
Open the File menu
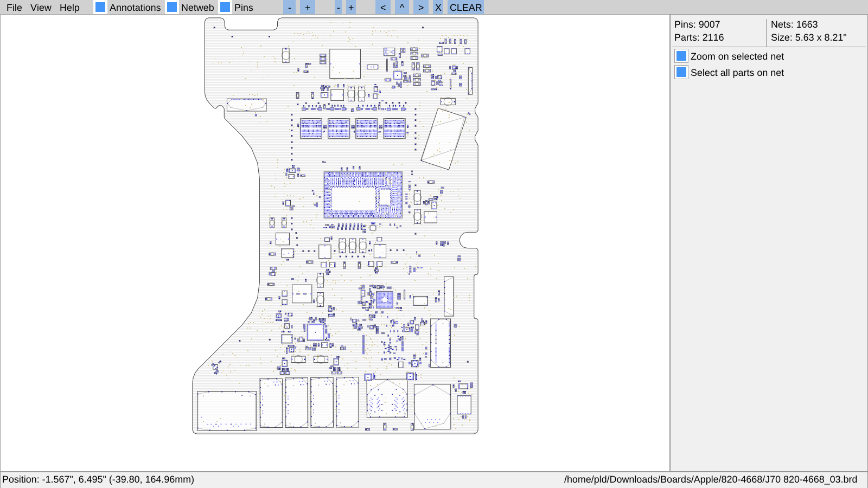[x=14, y=8]
